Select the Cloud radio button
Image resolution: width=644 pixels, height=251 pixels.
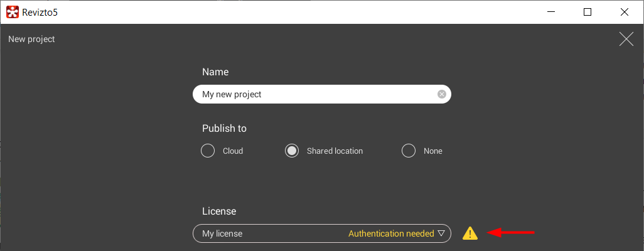[208, 151]
